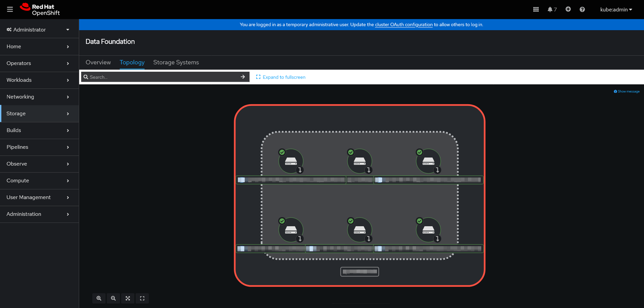Click the plus import icon in header
Image resolution: width=644 pixels, height=308 pixels.
click(568, 9)
